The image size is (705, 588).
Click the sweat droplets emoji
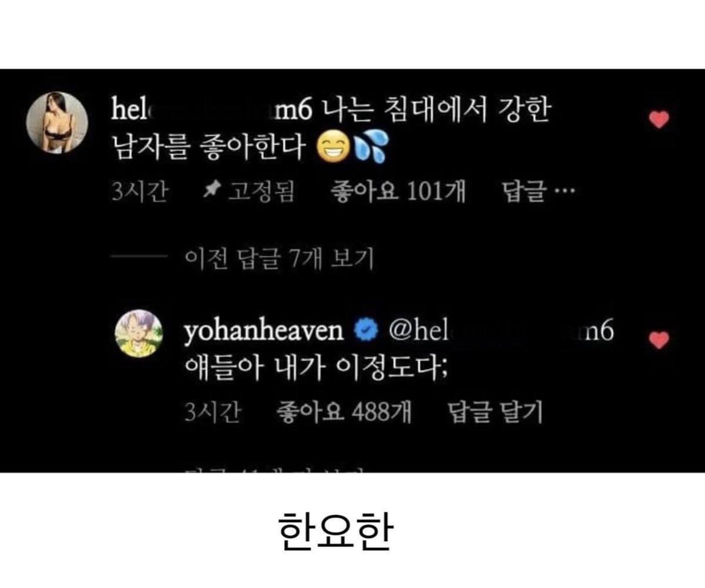371,150
